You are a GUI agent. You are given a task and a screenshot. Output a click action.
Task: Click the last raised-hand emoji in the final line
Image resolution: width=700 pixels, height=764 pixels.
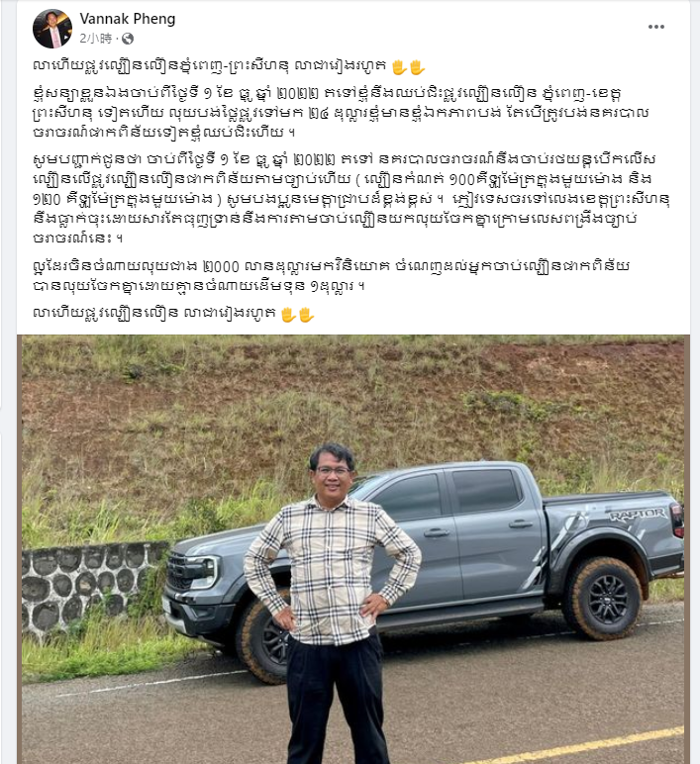(307, 315)
